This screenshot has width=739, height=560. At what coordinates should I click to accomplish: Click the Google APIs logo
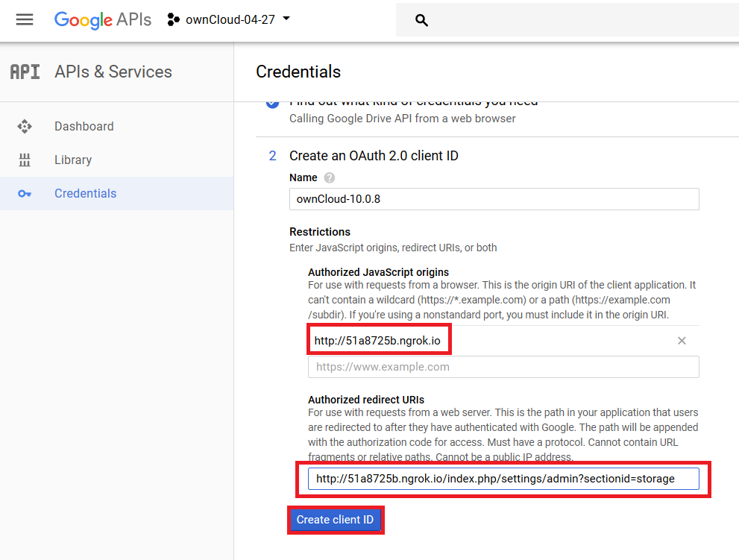pyautogui.click(x=102, y=20)
